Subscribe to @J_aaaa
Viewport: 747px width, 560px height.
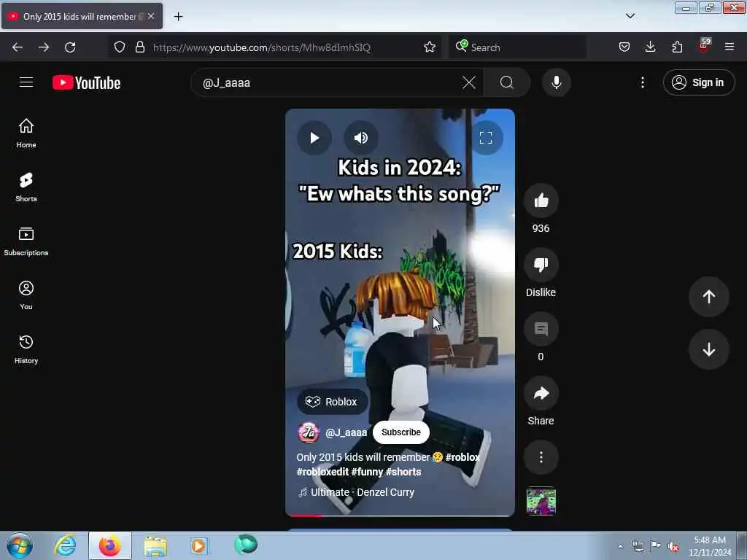coord(400,432)
